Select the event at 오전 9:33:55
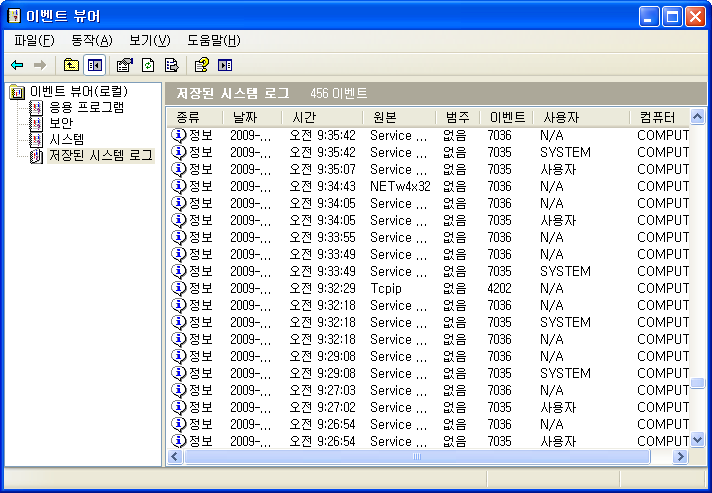712x493 pixels. (430, 237)
